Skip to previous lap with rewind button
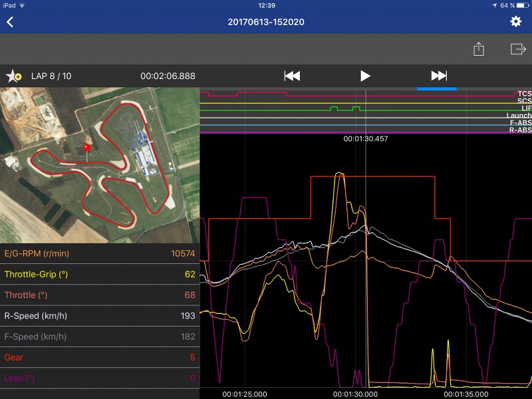The width and height of the screenshot is (532, 399). tap(292, 76)
